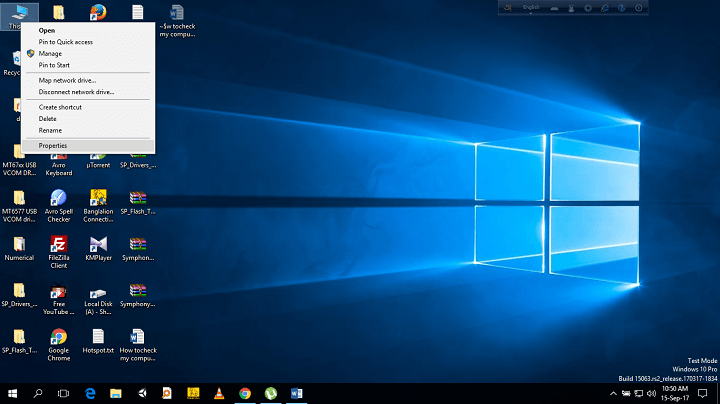The width and height of the screenshot is (720, 404).
Task: Select the Banglalion Connection icon
Action: (x=98, y=206)
